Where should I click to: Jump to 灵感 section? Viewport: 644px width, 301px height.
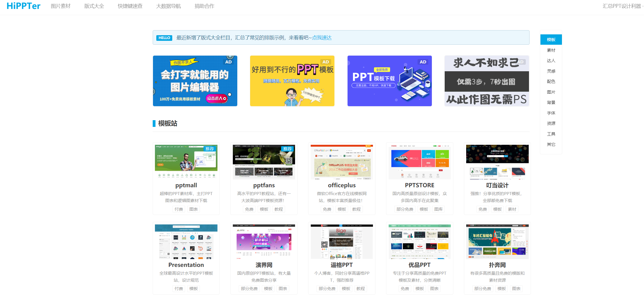point(551,71)
